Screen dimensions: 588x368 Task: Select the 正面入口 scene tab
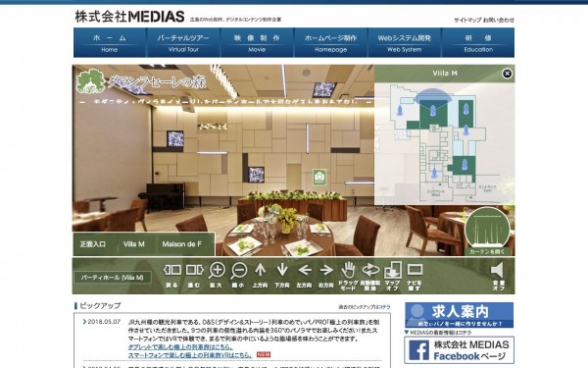point(93,244)
